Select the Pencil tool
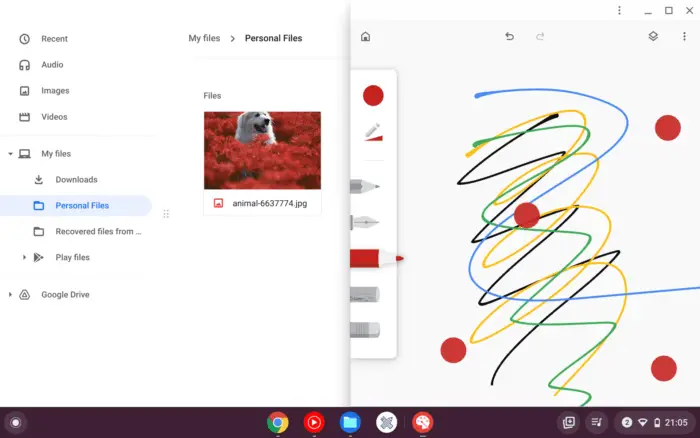700x438 pixels. click(x=365, y=186)
